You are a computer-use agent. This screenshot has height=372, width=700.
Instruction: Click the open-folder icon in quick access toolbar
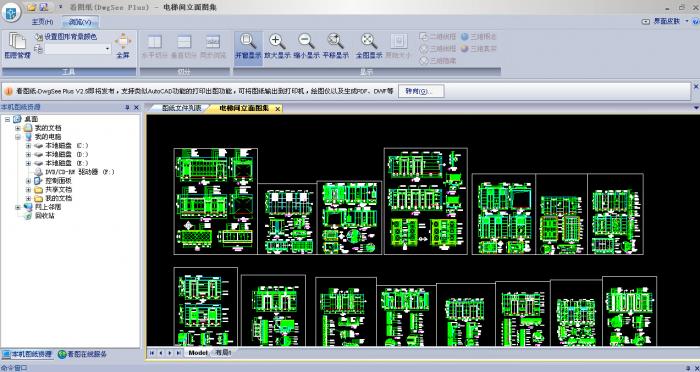point(31,7)
